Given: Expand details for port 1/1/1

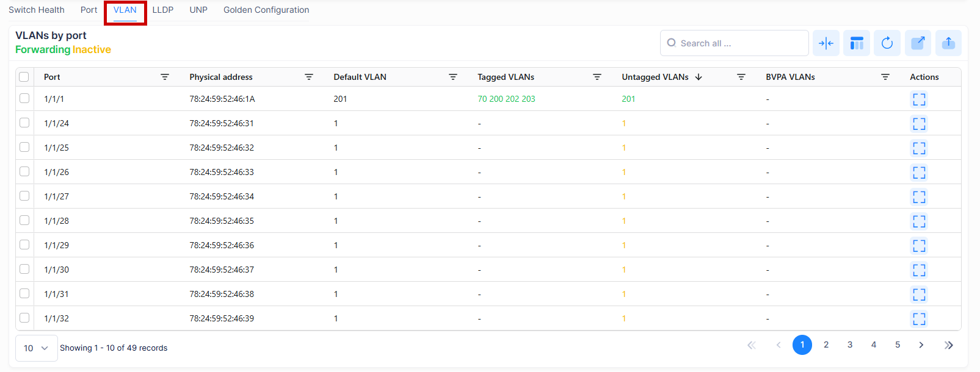Looking at the screenshot, I should click(918, 99).
